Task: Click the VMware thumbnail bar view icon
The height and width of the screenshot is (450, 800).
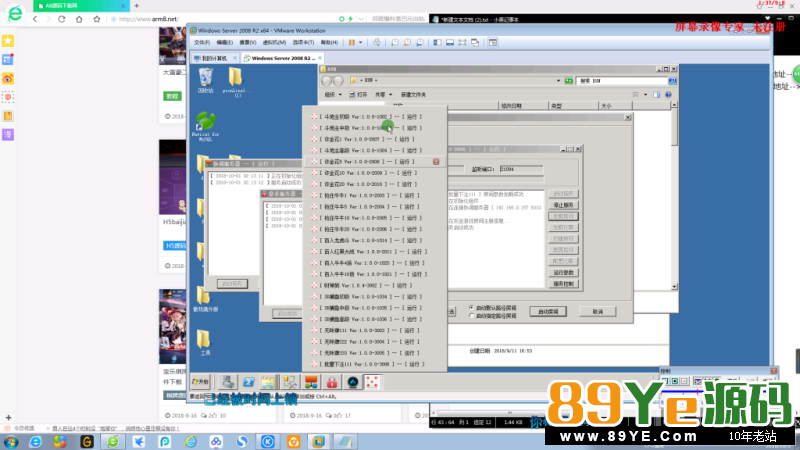Action: tap(449, 42)
